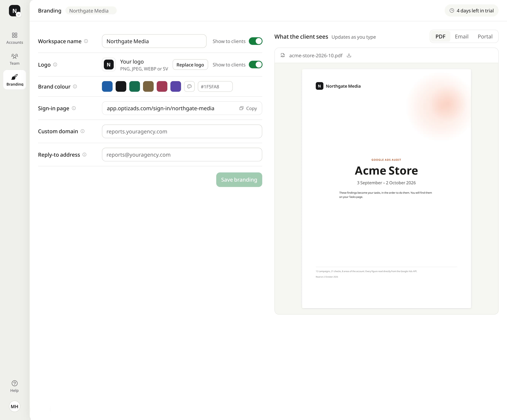
Task: Click the Save branding button
Action: coord(239,180)
